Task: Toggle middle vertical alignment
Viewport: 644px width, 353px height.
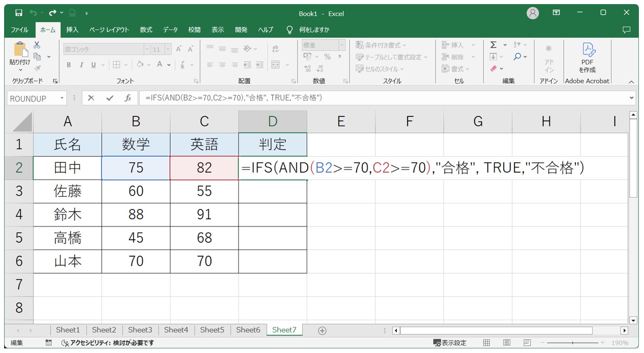Action: 222,49
